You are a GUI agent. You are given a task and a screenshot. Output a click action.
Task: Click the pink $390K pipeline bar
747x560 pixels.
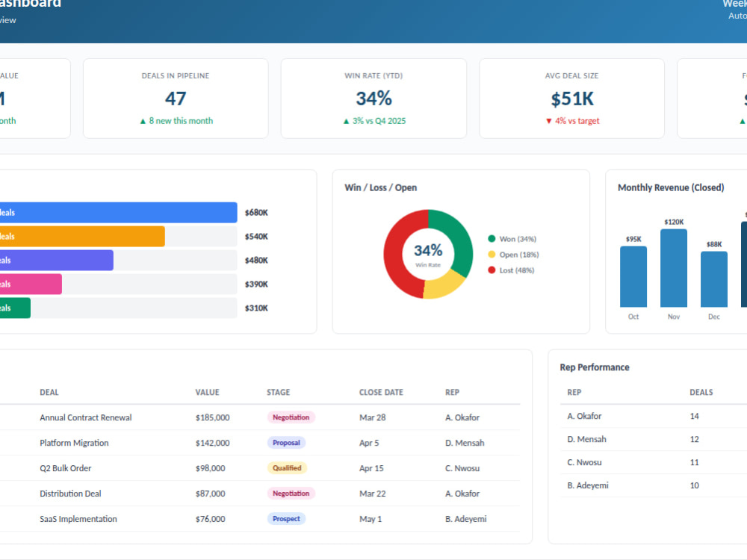pos(31,284)
